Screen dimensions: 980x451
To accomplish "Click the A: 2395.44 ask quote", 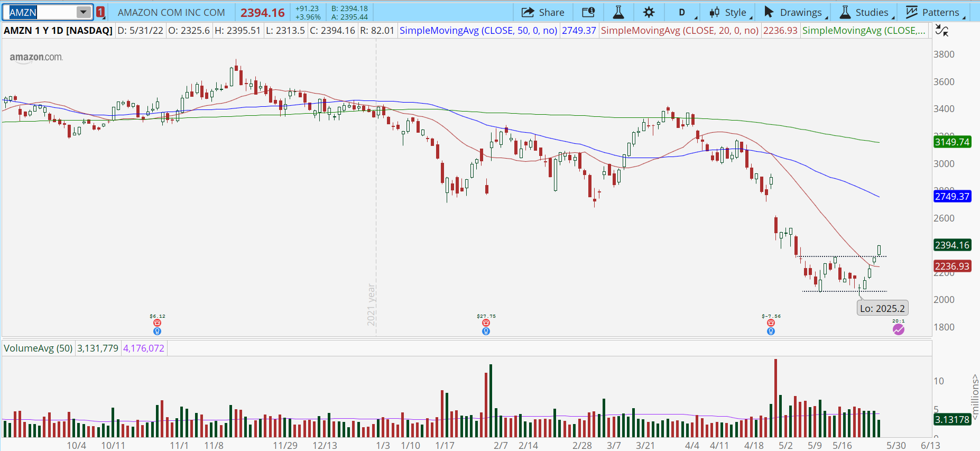I will [x=349, y=17].
